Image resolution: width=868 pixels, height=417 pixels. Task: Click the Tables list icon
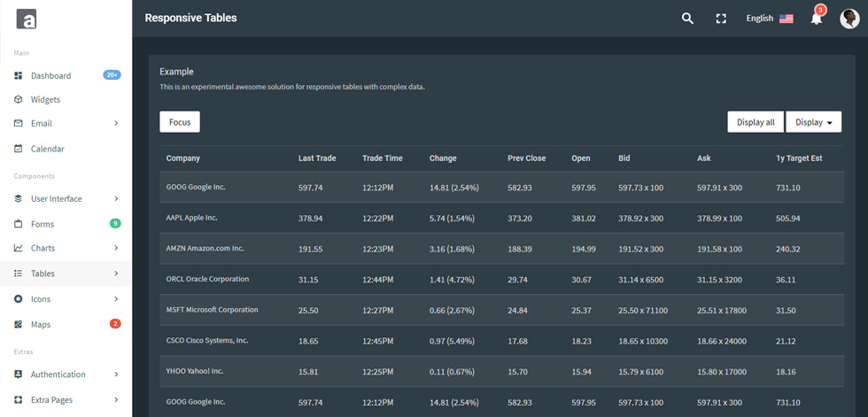point(19,274)
